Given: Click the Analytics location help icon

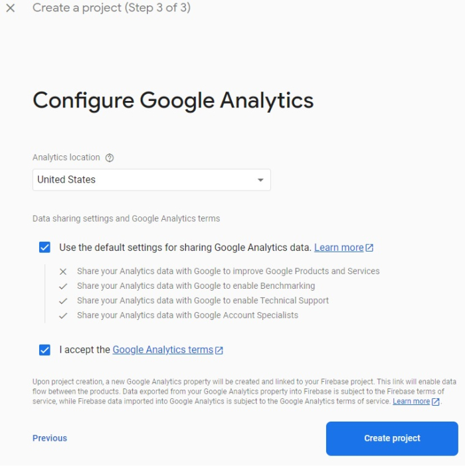Looking at the screenshot, I should (x=110, y=158).
